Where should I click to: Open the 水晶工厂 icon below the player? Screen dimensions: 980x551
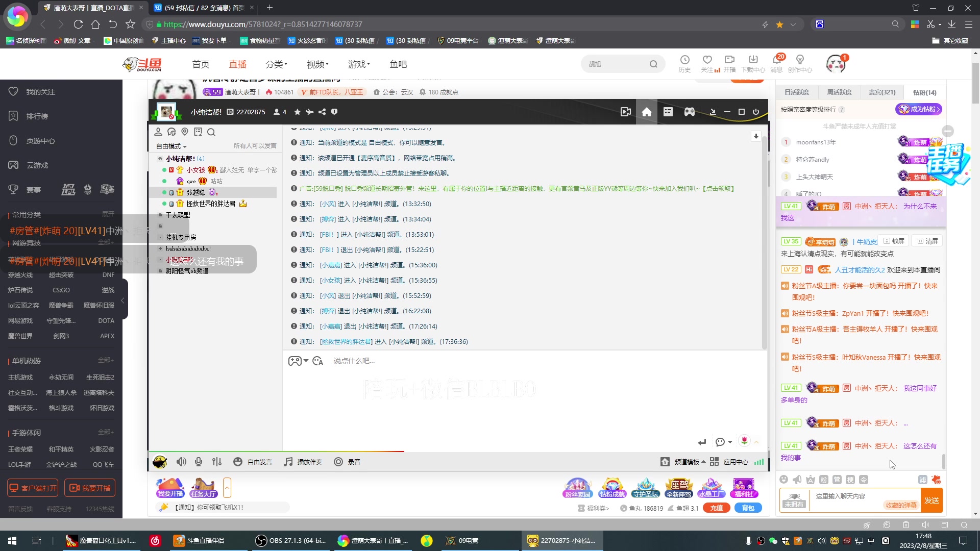click(x=711, y=488)
